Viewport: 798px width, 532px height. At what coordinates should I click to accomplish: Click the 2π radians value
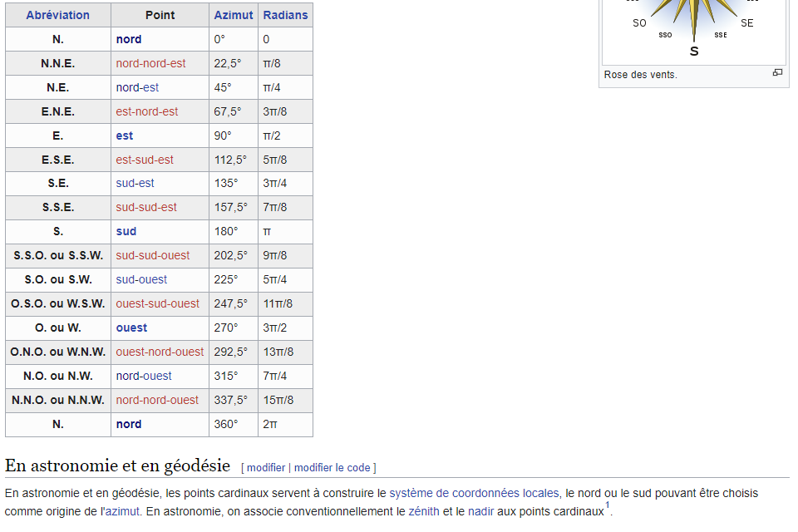[269, 424]
